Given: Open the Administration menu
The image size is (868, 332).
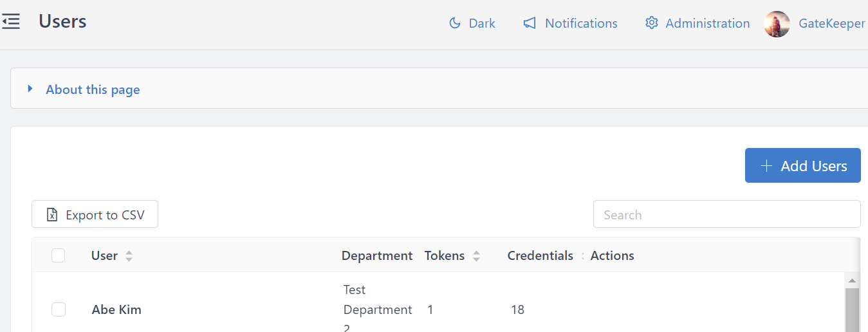Looking at the screenshot, I should coord(707,23).
